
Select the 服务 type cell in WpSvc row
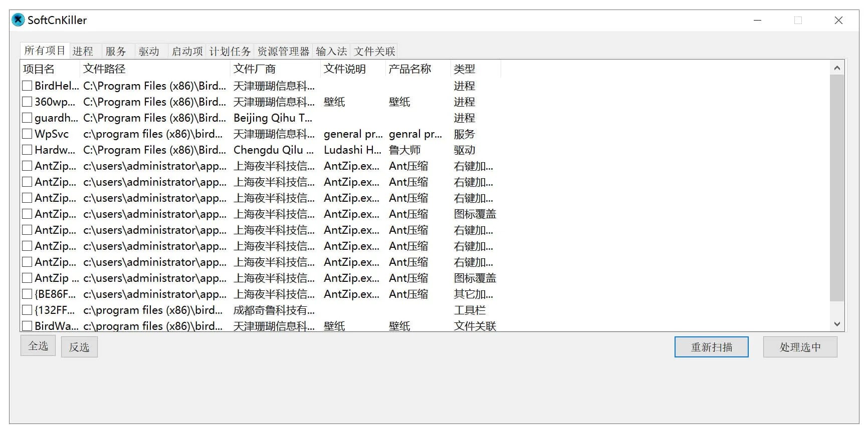click(464, 134)
